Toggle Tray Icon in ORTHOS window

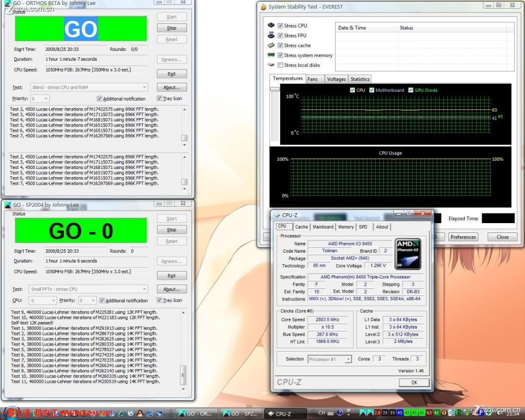(x=159, y=98)
